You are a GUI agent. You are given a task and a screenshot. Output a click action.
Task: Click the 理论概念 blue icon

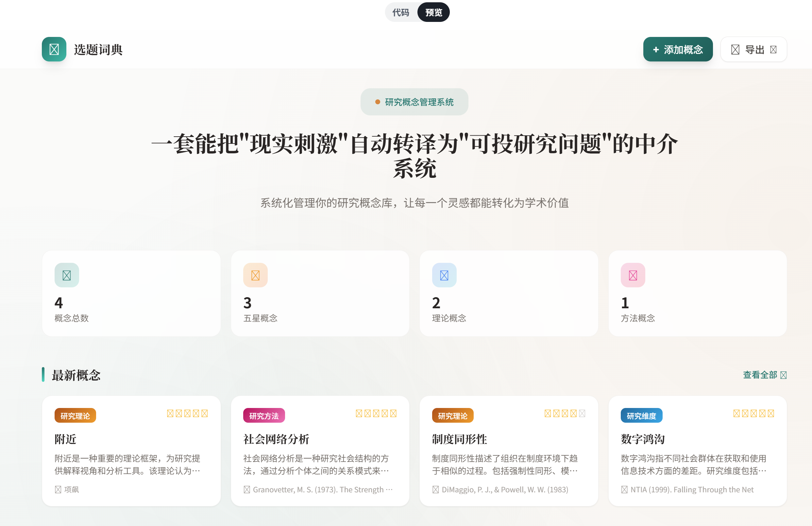(444, 275)
